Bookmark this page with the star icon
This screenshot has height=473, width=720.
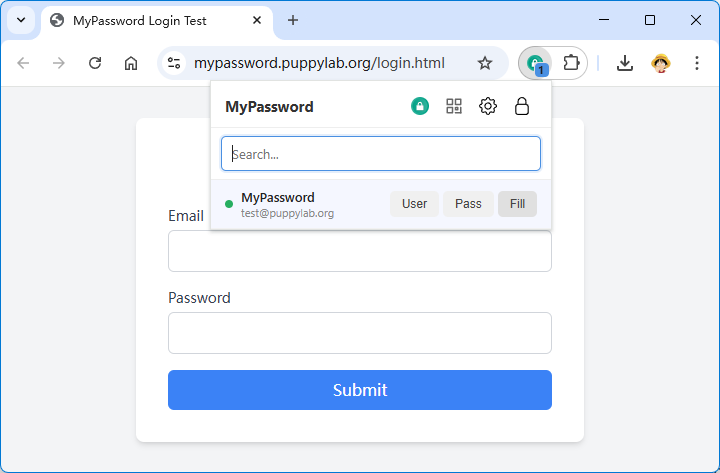pos(485,63)
